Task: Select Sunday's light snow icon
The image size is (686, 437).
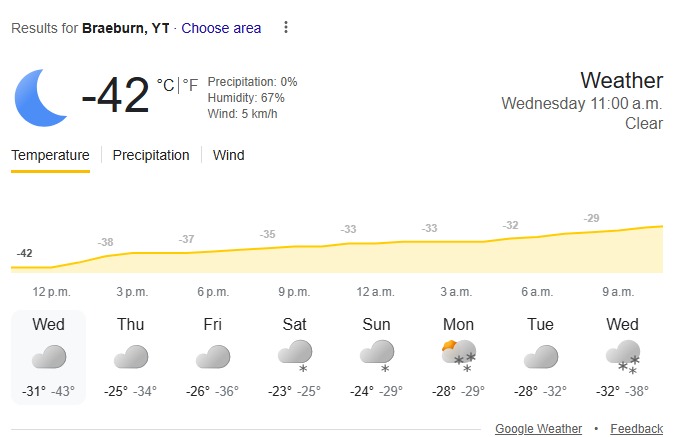Action: click(x=377, y=355)
